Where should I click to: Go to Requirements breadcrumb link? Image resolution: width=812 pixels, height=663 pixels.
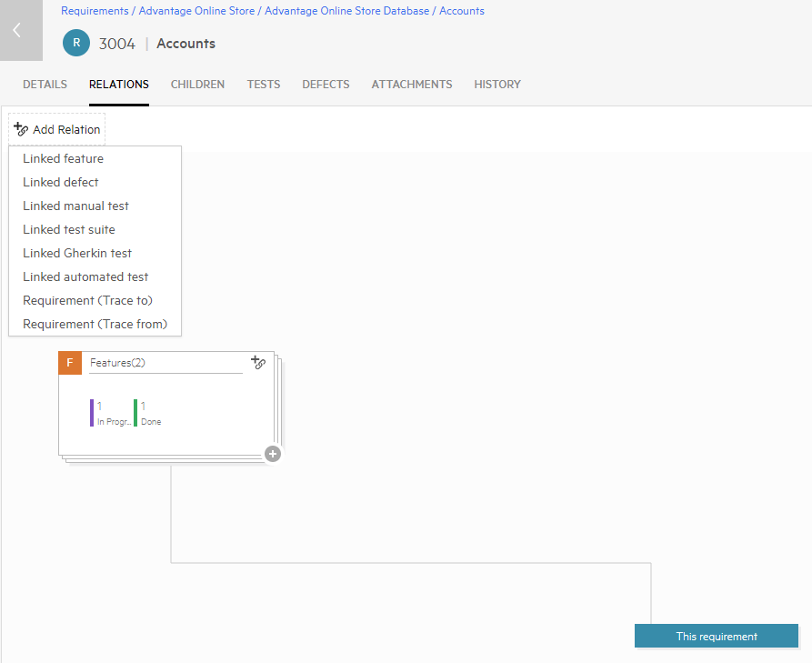click(x=95, y=11)
